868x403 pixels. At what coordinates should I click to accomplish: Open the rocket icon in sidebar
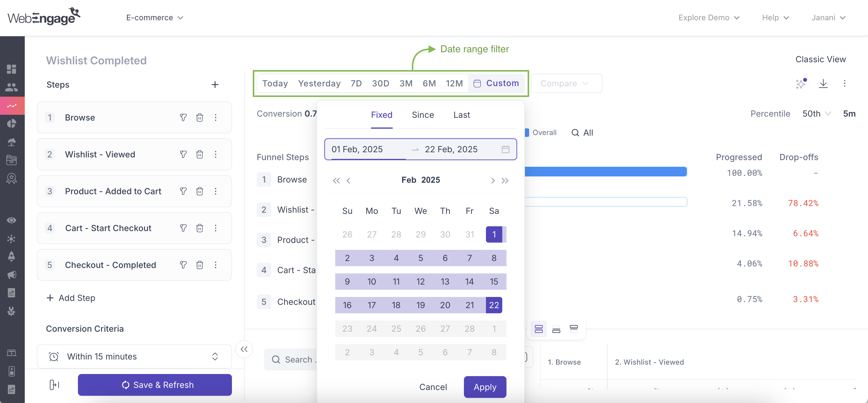coord(11,256)
